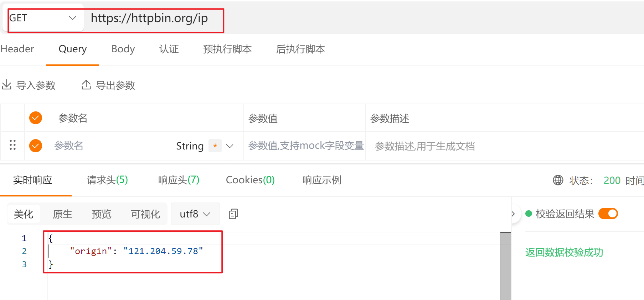
Task: Click the copy response icon
Action: tap(233, 214)
